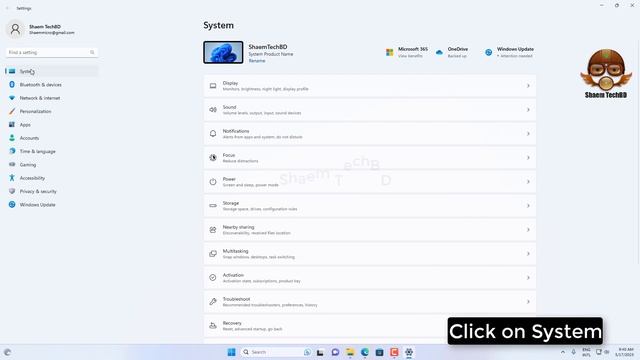Expand the Notifications row chevron

coord(528,133)
